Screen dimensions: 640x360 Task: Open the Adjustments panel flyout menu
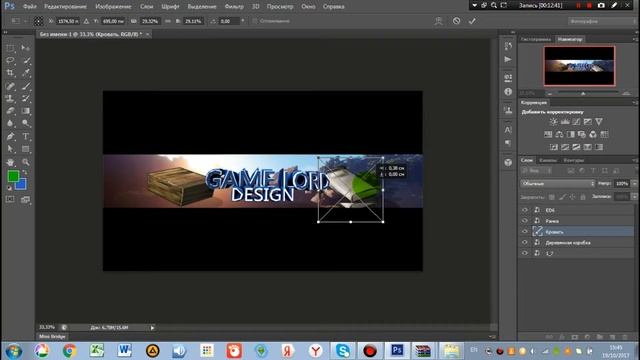[635, 103]
